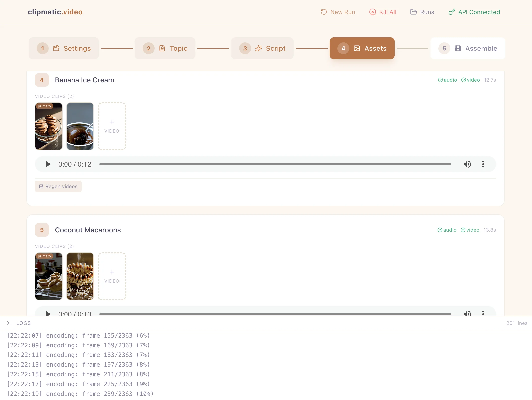Seek in the Banana Ice Cream audio progress bar
The width and height of the screenshot is (532, 400).
(x=275, y=164)
